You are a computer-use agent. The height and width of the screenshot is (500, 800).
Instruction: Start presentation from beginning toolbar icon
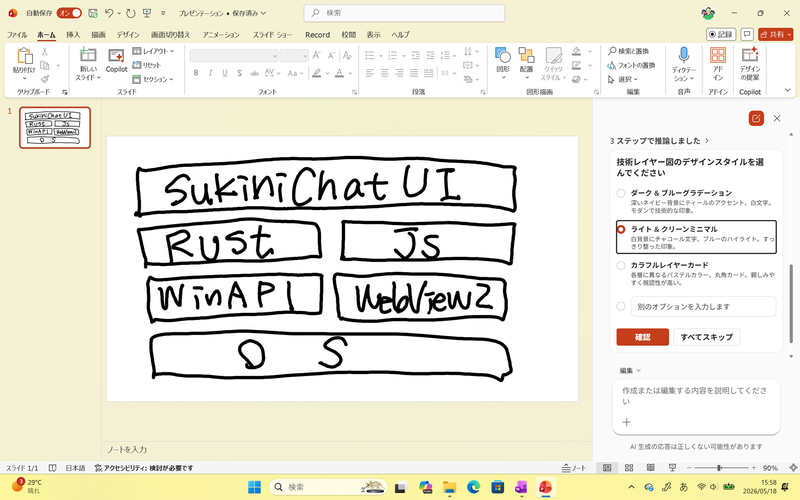tap(147, 13)
